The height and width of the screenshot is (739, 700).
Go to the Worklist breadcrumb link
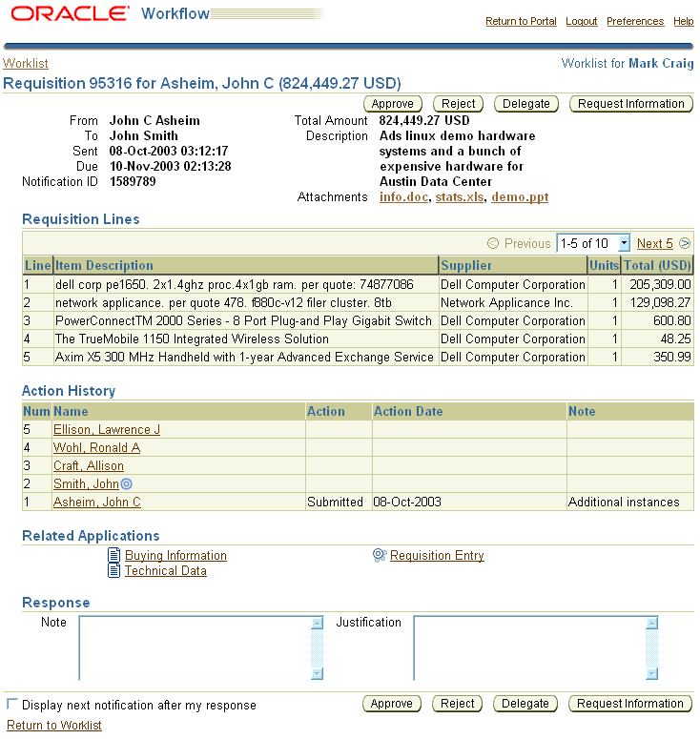26,63
